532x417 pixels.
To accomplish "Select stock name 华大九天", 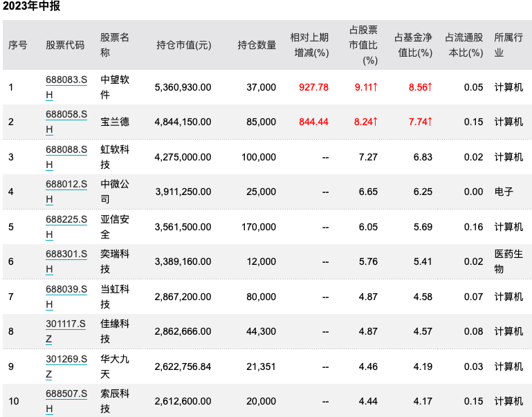I will 115,367.
